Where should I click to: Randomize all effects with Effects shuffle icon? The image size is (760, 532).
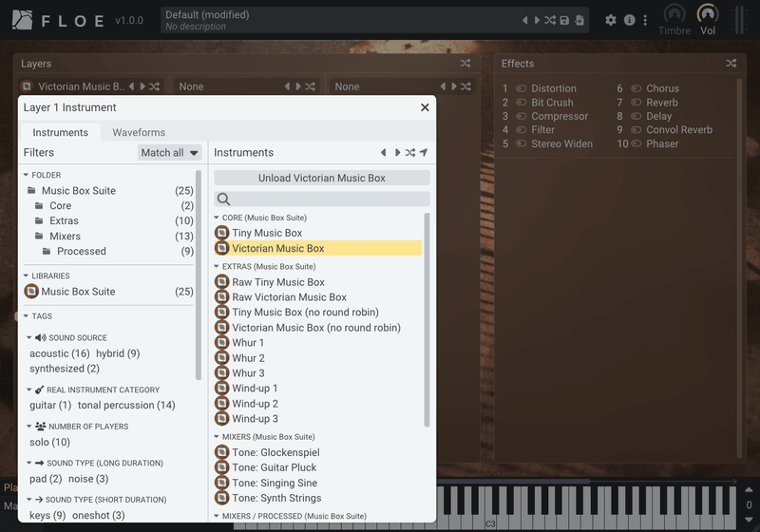[x=731, y=64]
